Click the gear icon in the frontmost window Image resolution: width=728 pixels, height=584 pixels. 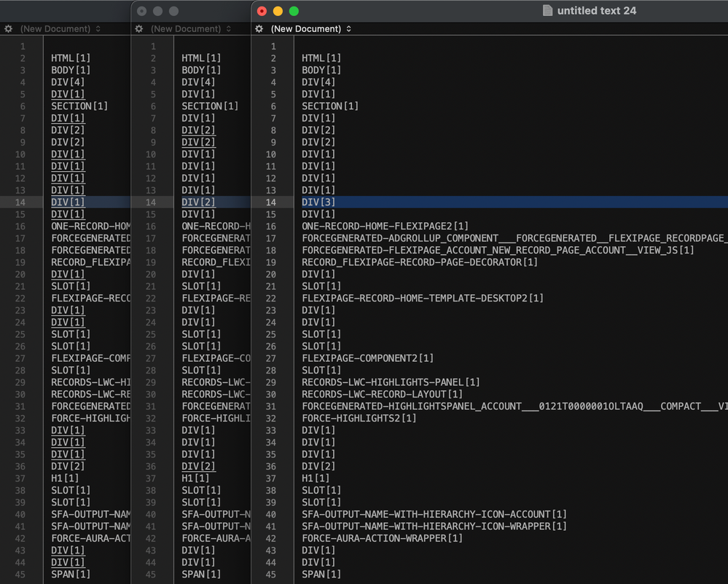tap(259, 29)
